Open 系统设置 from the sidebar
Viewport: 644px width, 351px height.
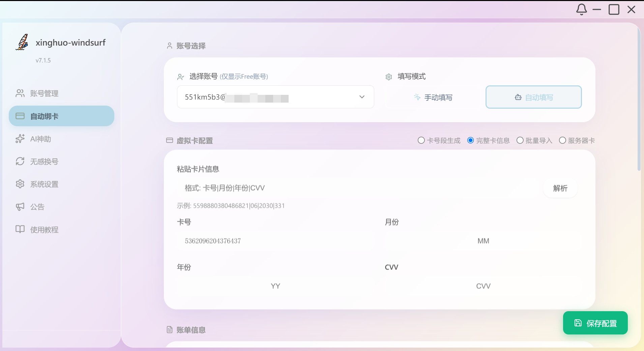point(44,184)
